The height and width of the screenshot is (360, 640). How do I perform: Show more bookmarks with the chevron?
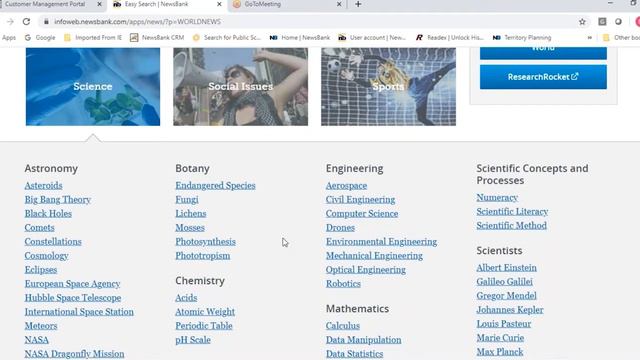pos(589,38)
